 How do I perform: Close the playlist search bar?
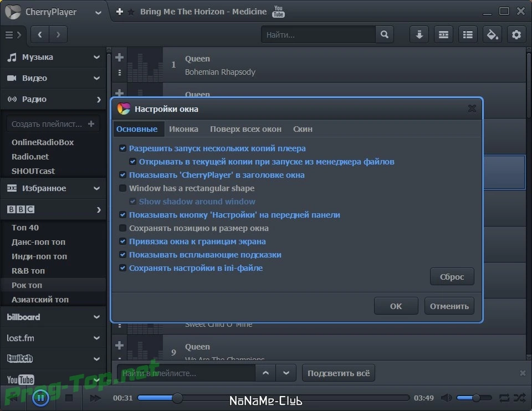coord(523,373)
